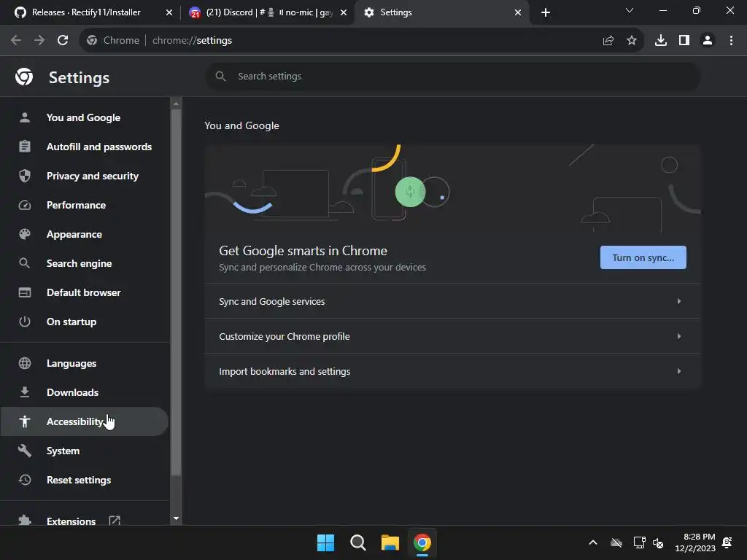Open the taskbar clock and date
The image size is (747, 560).
695,542
